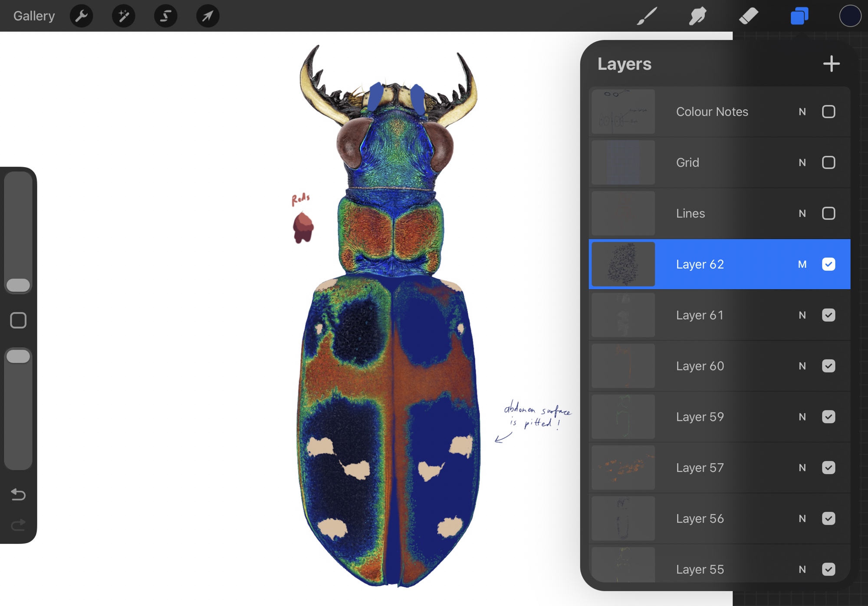Activate the Selection tool icon
Screen dimensions: 868x606
click(165, 16)
